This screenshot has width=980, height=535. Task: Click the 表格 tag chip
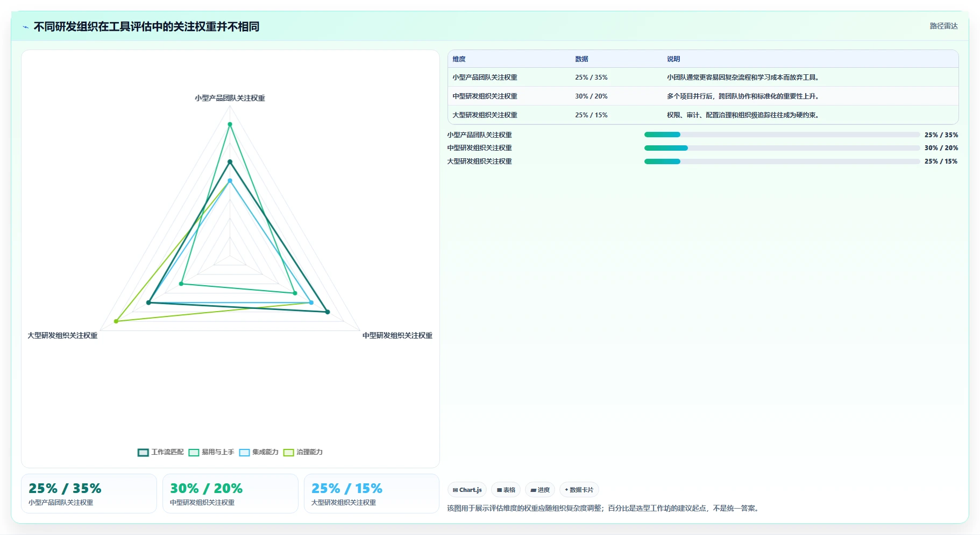point(506,490)
